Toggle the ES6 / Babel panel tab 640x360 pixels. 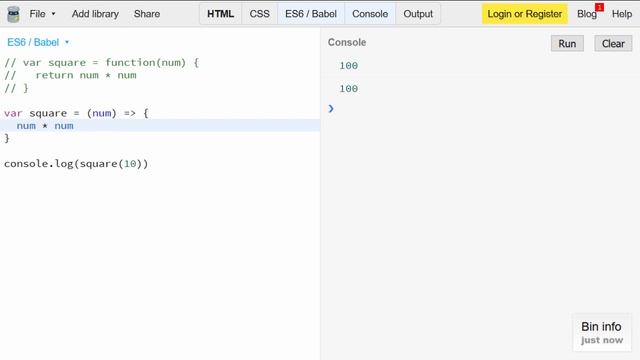[x=311, y=14]
